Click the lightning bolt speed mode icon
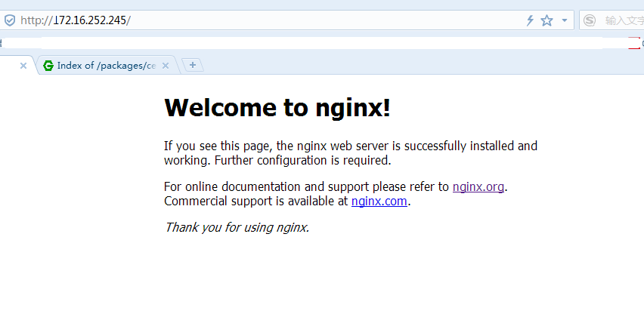Screen dimensions: 644x317 530,20
